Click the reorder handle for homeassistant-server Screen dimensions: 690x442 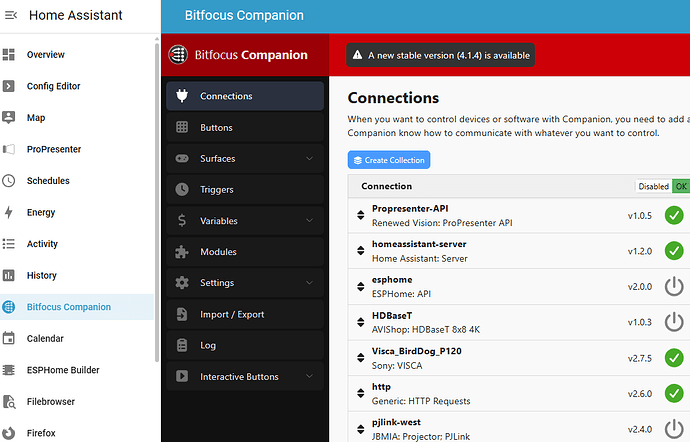[360, 251]
